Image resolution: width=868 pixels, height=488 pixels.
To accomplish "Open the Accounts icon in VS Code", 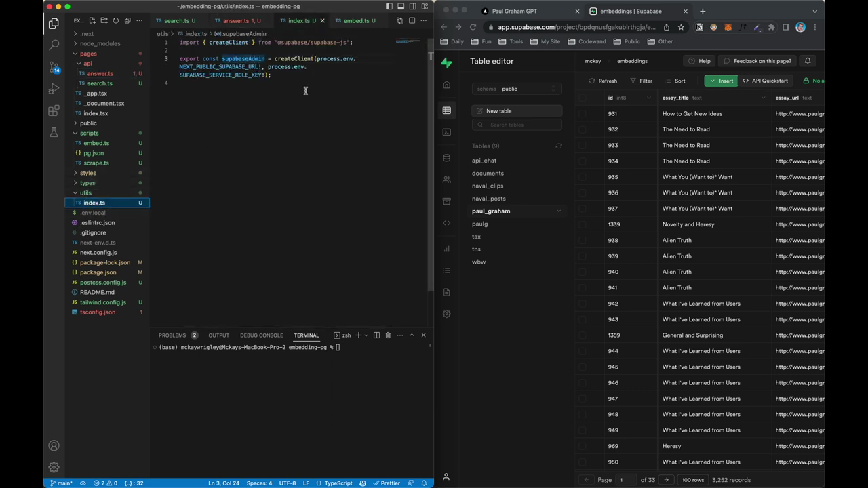I will tap(54, 446).
